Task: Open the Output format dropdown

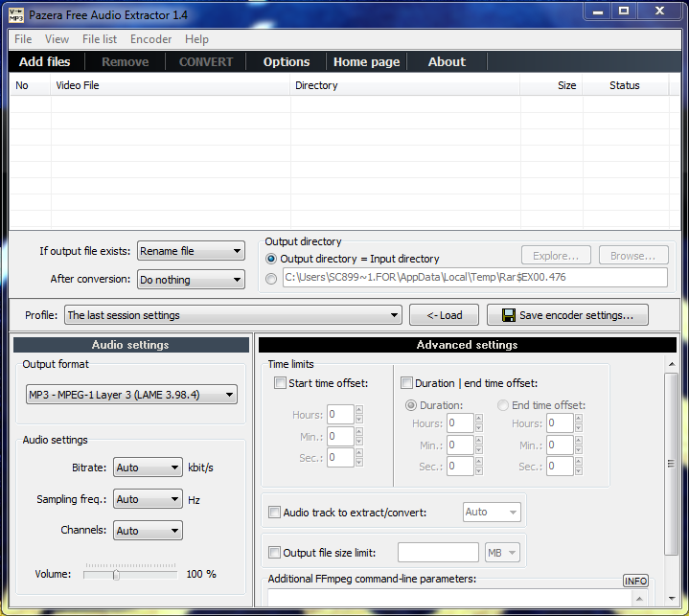Action: (131, 395)
